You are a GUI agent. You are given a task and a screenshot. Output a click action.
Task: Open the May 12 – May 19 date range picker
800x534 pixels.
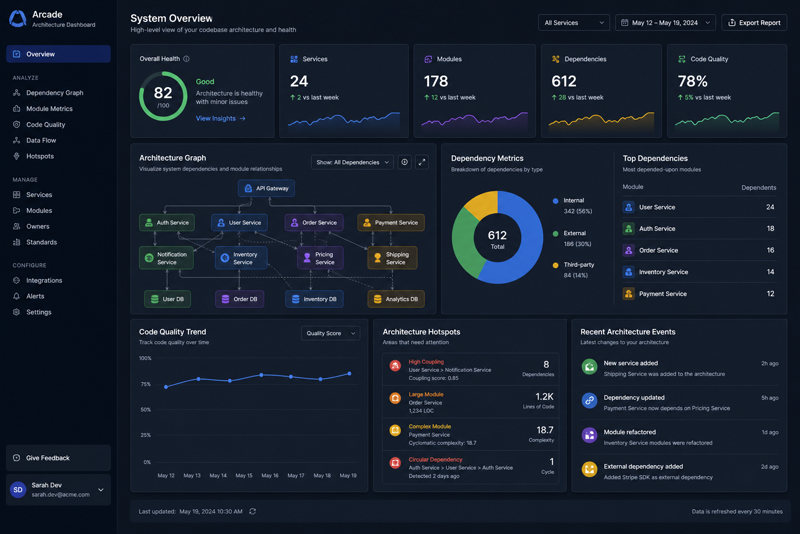[x=665, y=22]
